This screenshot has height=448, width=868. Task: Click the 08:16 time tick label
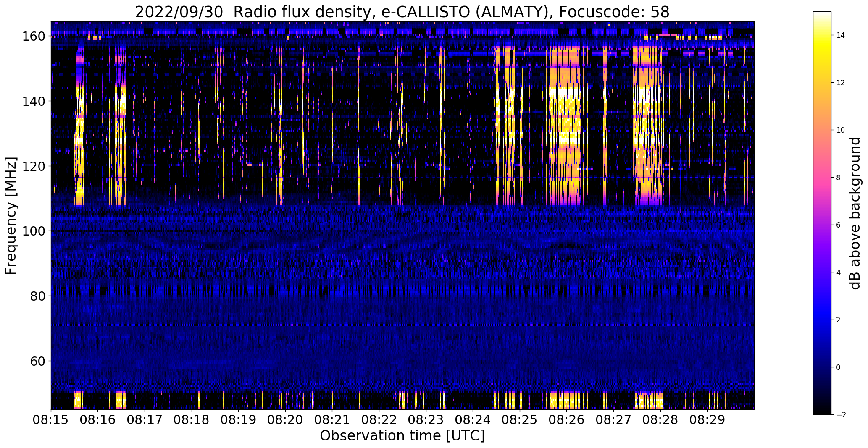click(x=98, y=419)
